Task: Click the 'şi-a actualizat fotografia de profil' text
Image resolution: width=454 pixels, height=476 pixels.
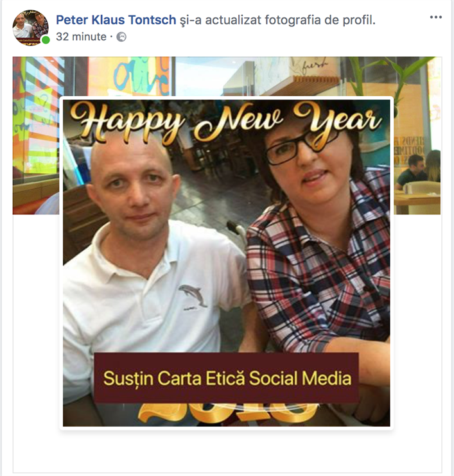Action: point(277,20)
